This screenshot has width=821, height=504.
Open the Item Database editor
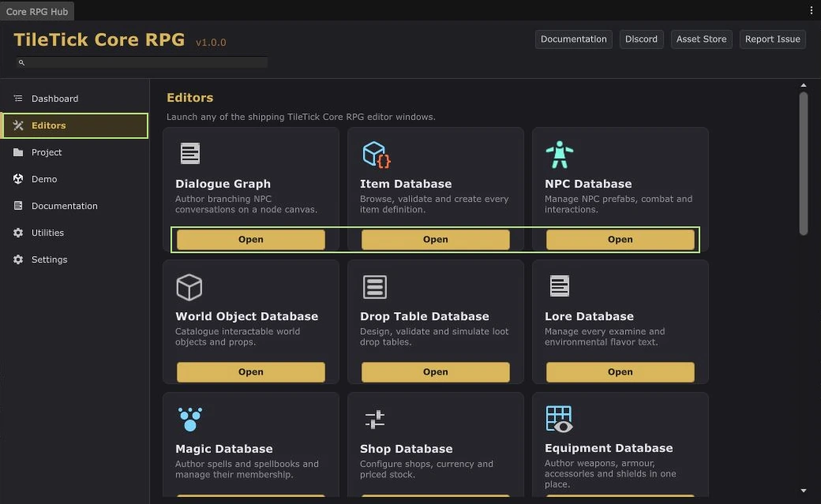435,239
